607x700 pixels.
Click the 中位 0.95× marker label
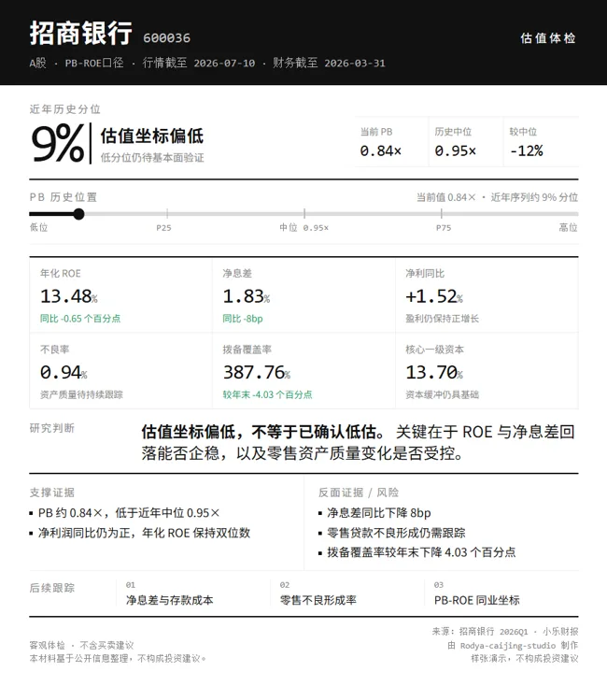[x=304, y=228]
